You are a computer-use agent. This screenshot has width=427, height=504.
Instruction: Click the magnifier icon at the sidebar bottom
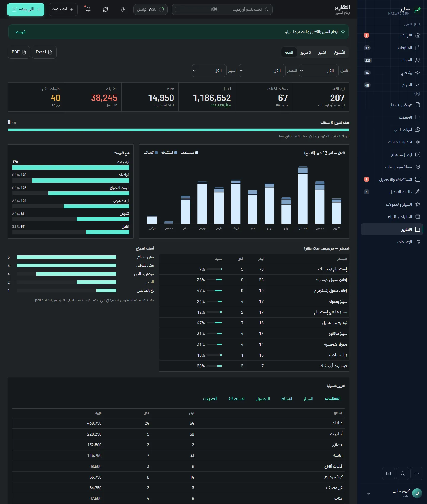(403, 473)
